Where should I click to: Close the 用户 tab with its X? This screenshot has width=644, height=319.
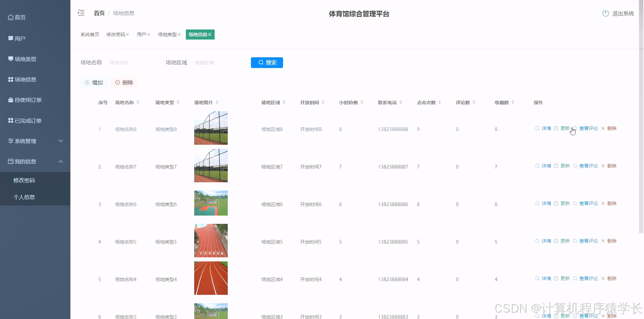149,35
